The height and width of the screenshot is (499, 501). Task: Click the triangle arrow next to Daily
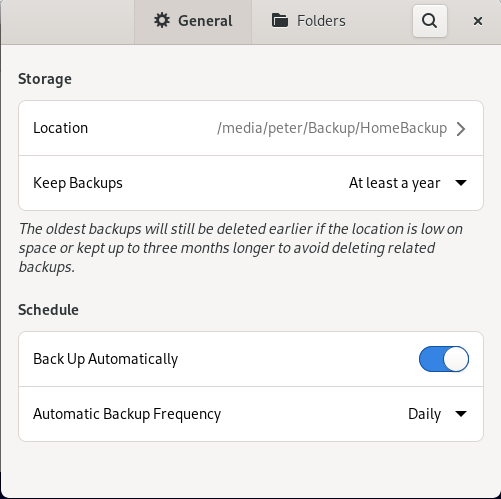[x=461, y=414]
